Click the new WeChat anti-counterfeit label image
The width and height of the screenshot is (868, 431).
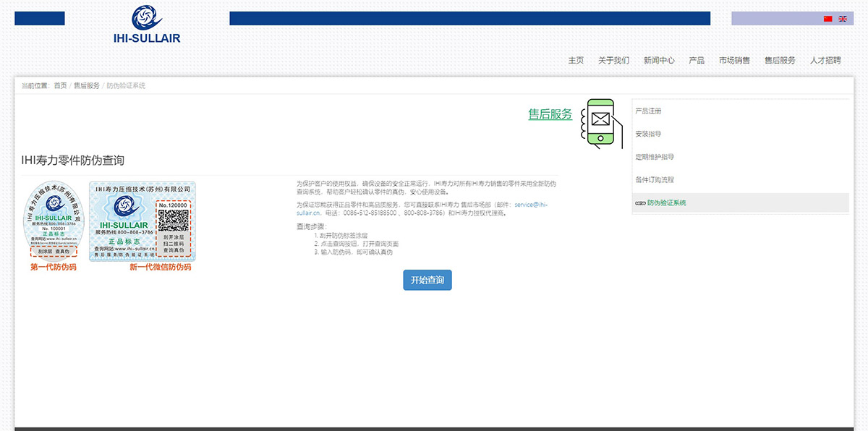point(142,221)
